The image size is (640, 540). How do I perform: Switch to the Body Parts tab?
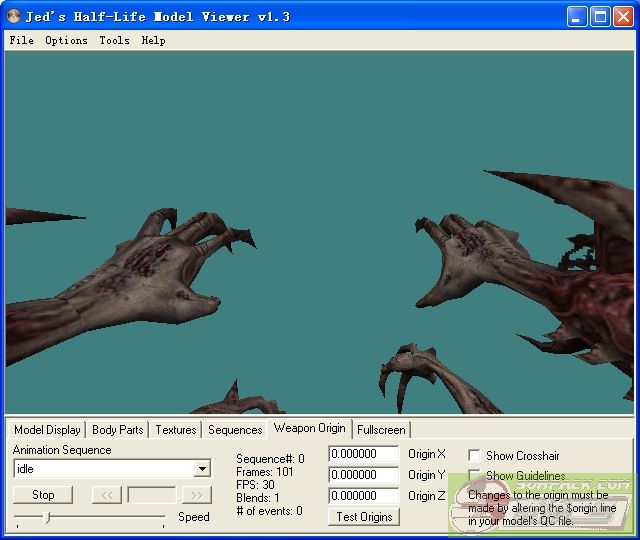(x=117, y=430)
